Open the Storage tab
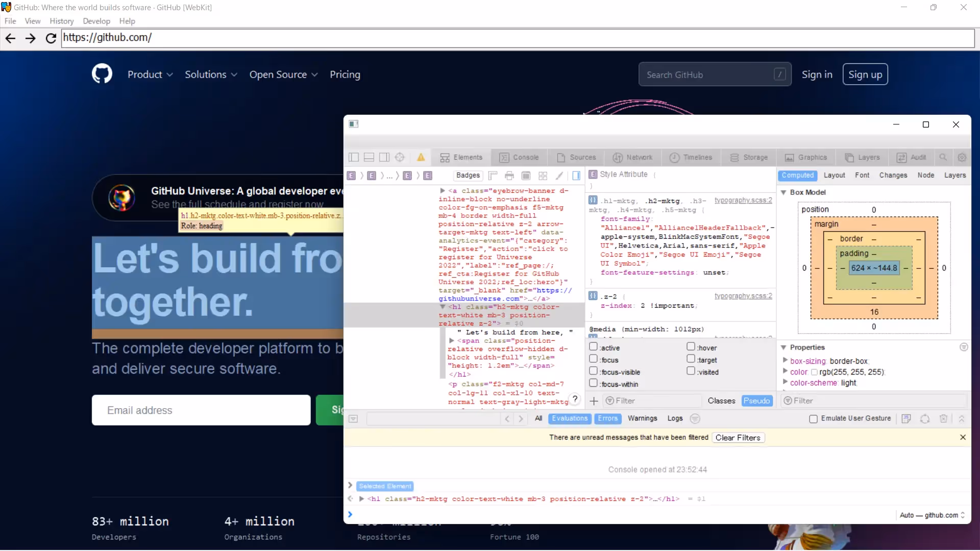Screen dimensions: 980x551 (749, 158)
